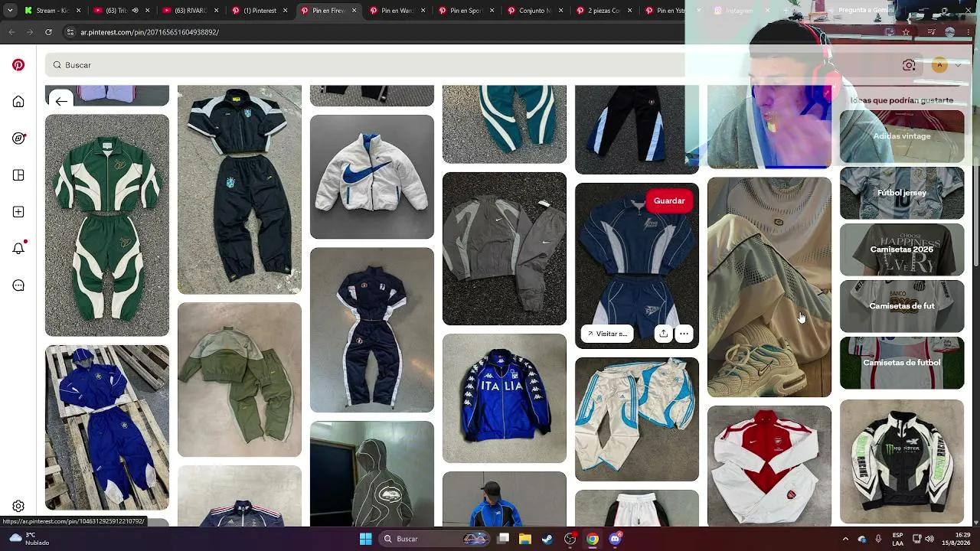Click Visitar sitio on the navy shorts pin
This screenshot has width=980, height=551.
606,334
